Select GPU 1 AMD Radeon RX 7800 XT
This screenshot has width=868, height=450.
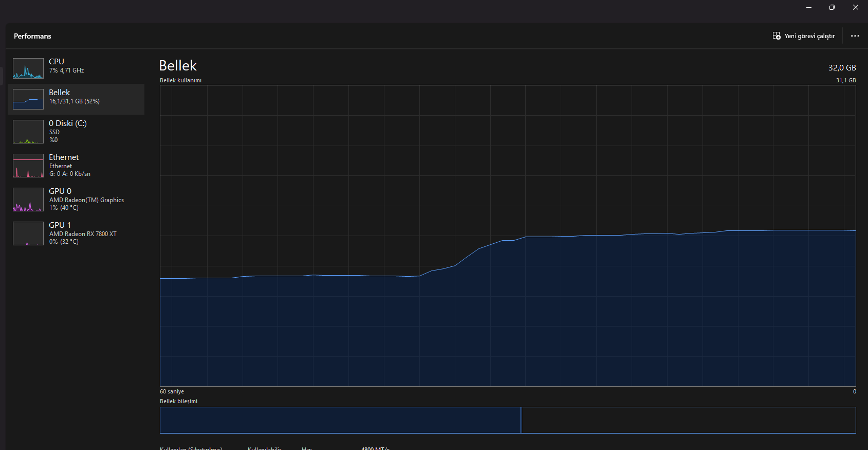76,233
